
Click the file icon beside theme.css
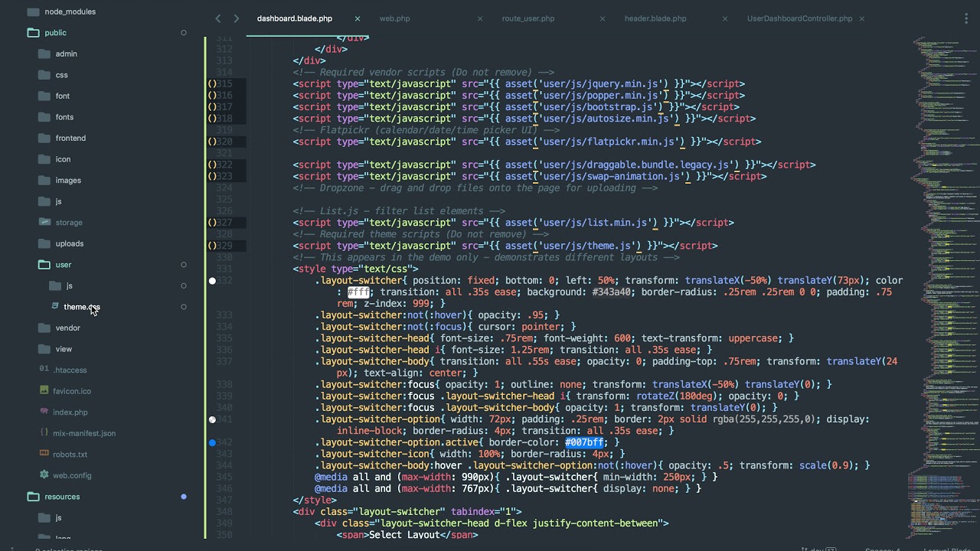(x=55, y=306)
